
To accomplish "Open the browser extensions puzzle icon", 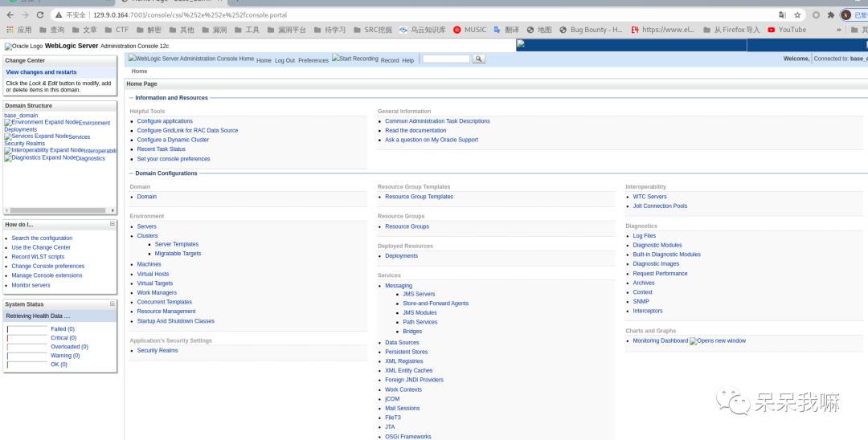I will coord(831,15).
